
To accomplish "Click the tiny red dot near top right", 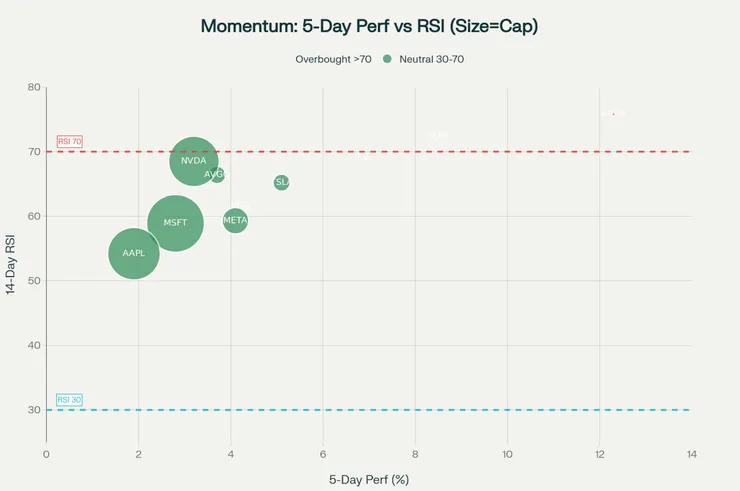I will click(x=613, y=114).
